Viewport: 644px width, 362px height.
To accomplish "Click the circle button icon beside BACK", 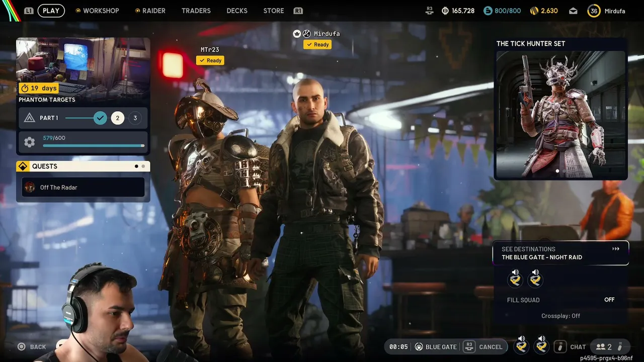I will coord(21,347).
